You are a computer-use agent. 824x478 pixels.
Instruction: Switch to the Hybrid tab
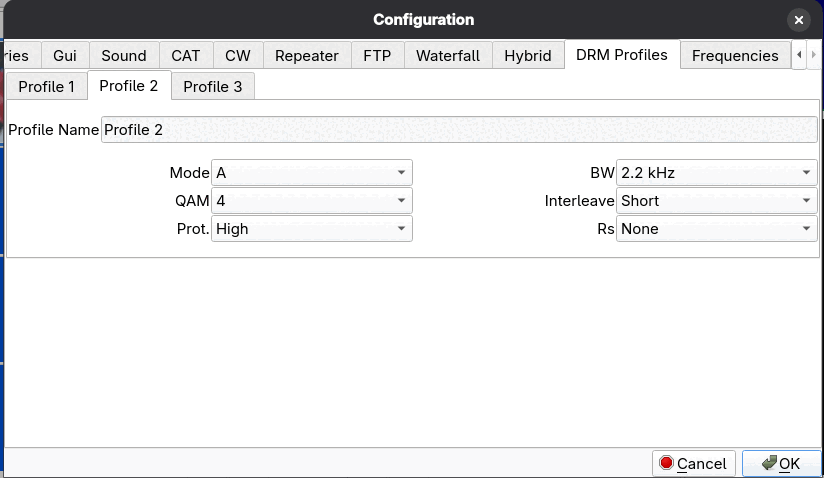pos(528,55)
